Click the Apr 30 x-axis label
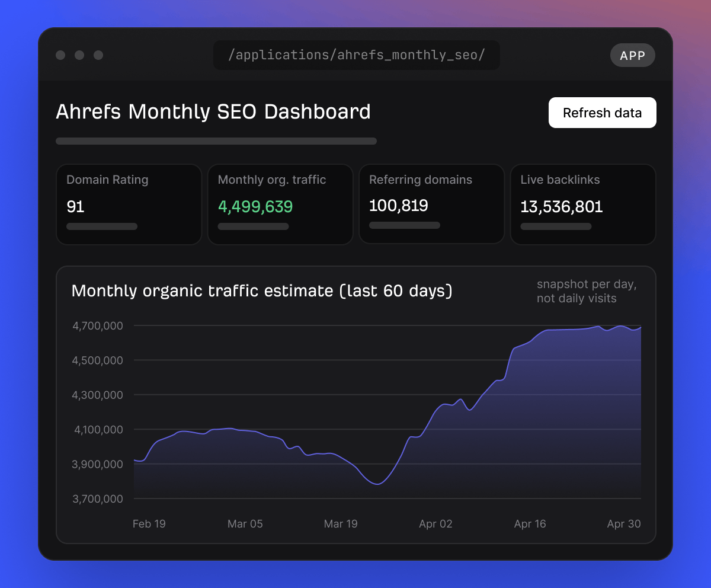Viewport: 711px width, 588px height. [624, 524]
